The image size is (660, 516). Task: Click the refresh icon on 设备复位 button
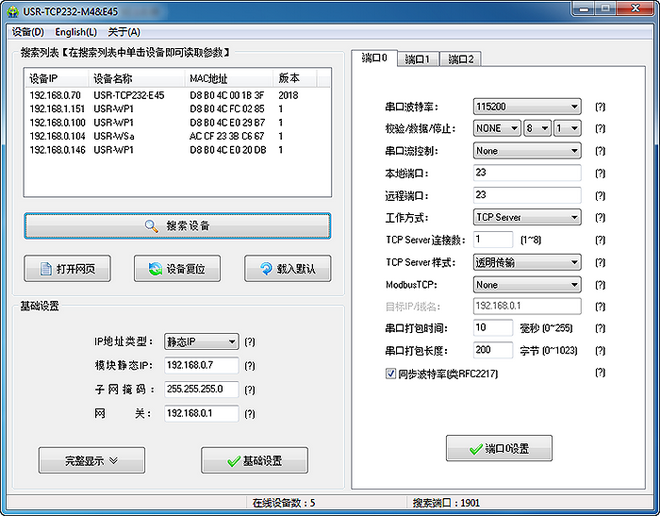[x=155, y=269]
